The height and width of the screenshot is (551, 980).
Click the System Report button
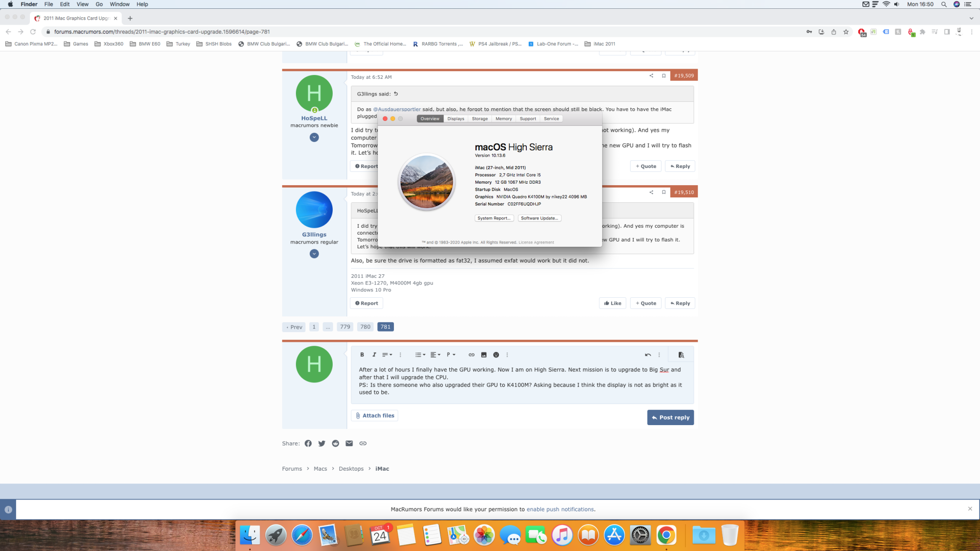click(494, 218)
